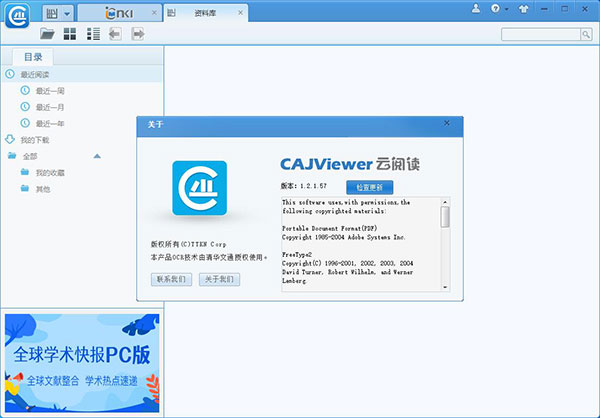The width and height of the screenshot is (600, 418).
Task: Click the library bookshelf icon tab
Action: click(x=52, y=14)
